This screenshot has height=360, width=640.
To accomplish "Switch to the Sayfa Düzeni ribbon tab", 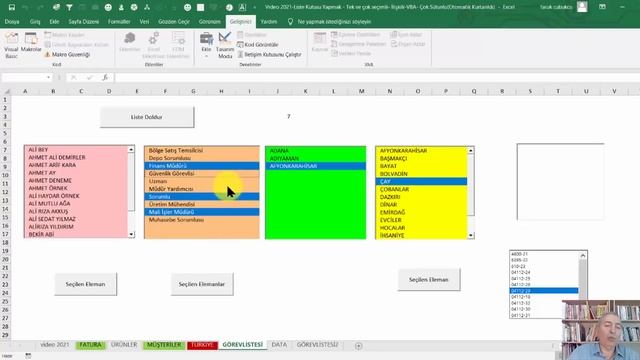I will 83,22.
